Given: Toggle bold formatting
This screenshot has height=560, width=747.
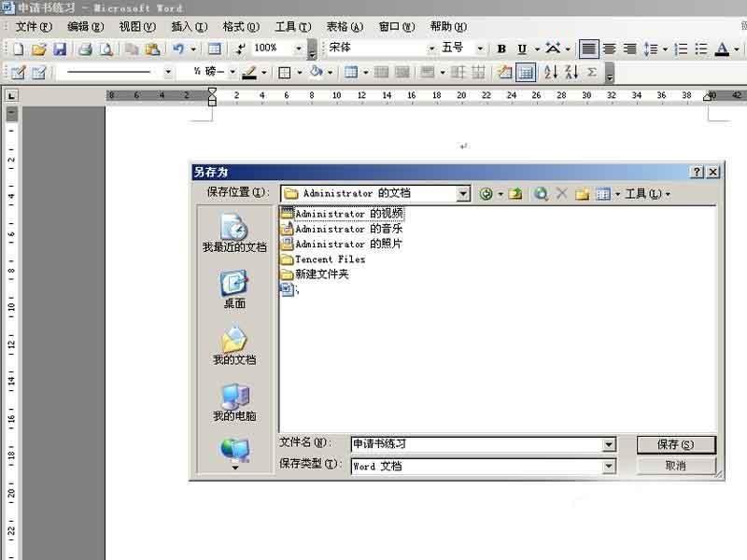Looking at the screenshot, I should click(500, 47).
